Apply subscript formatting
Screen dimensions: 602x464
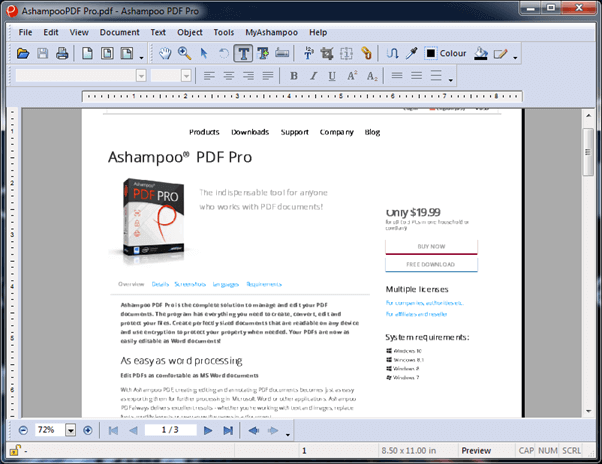point(372,76)
